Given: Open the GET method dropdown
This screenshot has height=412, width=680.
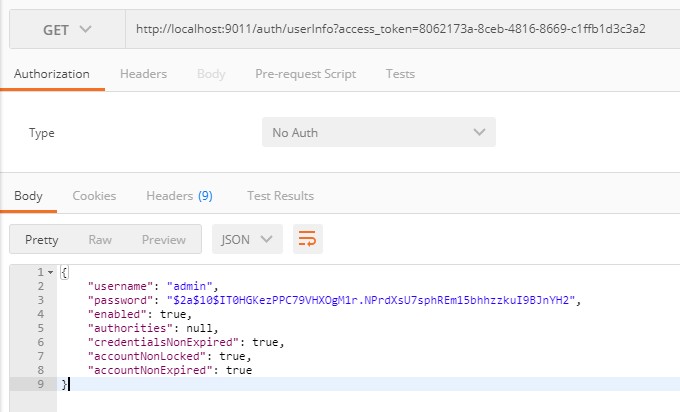Looking at the screenshot, I should pos(67,29).
